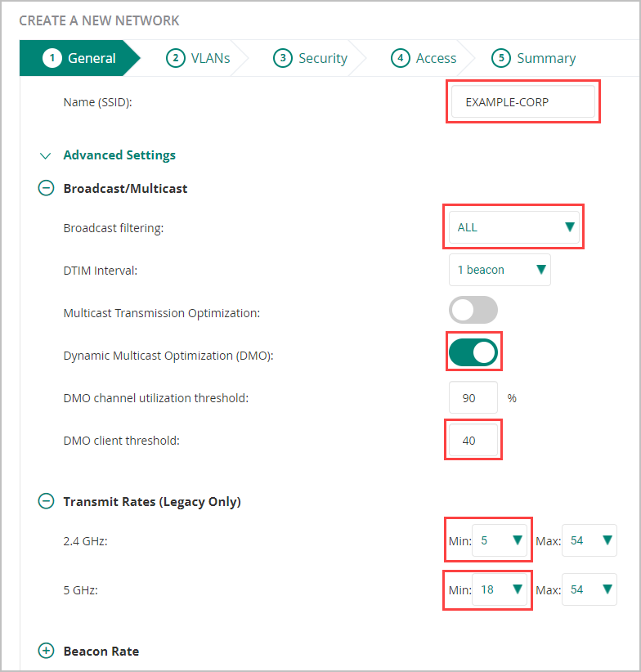The width and height of the screenshot is (641, 672).
Task: Go to the General tab
Action: pos(79,58)
